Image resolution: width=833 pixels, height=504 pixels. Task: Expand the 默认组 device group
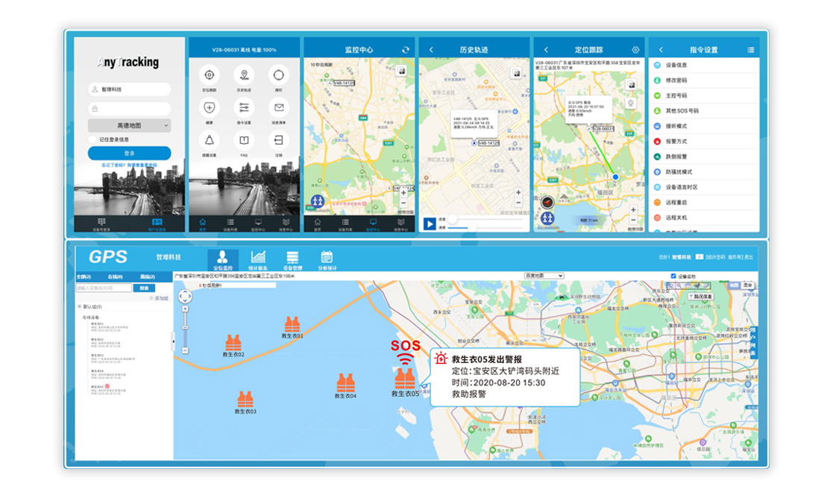click(80, 306)
